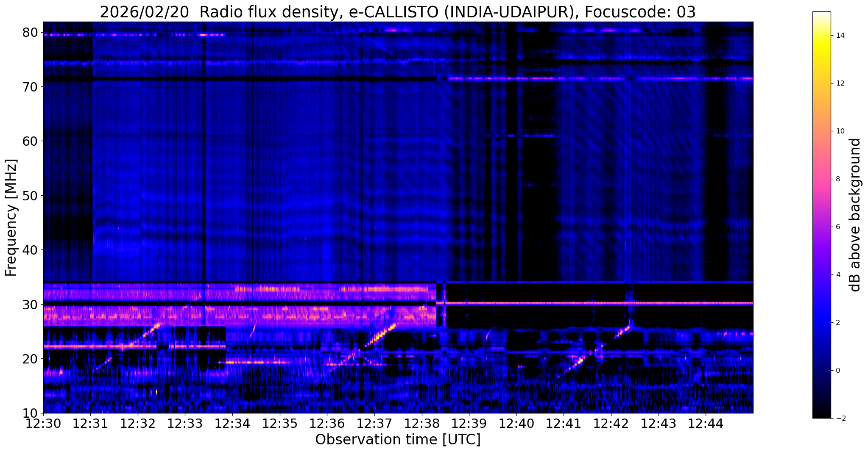The image size is (868, 452).
Task: Click the 12:39 time tick label
Action: (469, 424)
